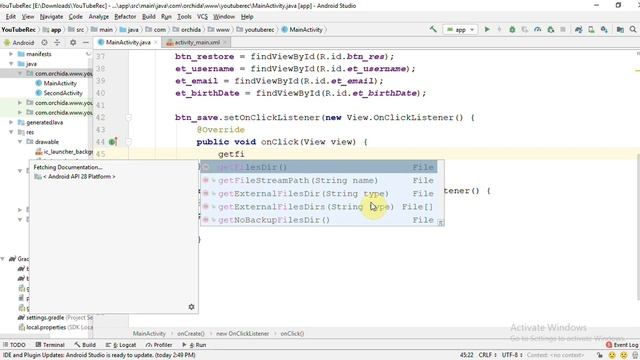Open the Code menu
This screenshot has height=360, width=640.
[x=76, y=17]
